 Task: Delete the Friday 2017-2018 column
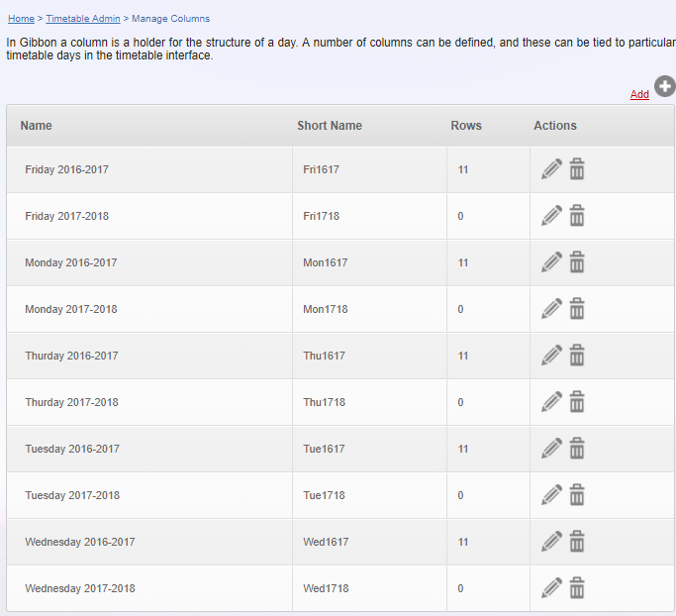pyautogui.click(x=577, y=215)
